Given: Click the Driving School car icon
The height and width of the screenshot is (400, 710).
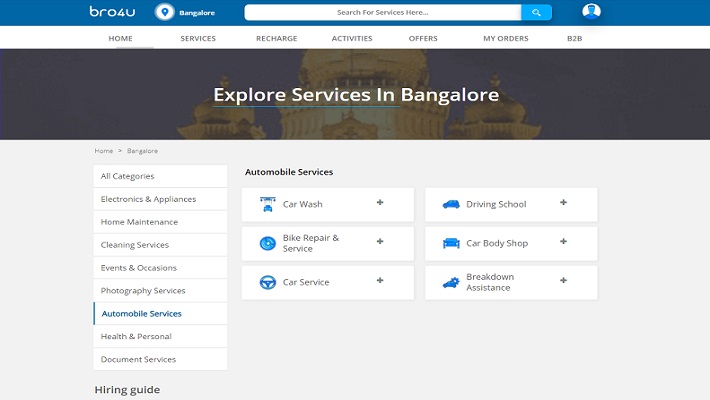Looking at the screenshot, I should click(451, 204).
